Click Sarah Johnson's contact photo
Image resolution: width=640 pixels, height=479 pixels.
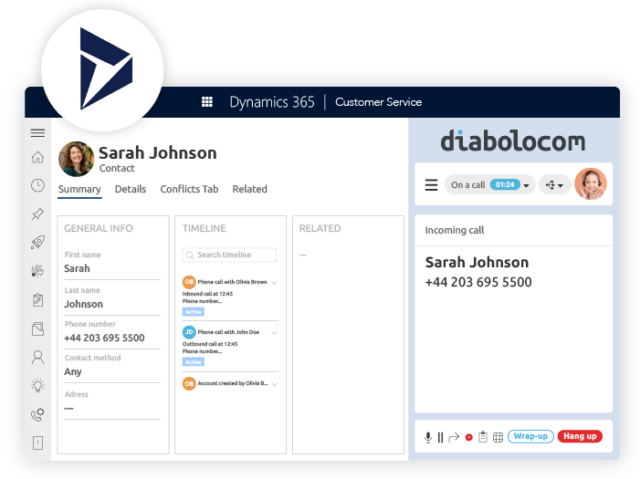[76, 159]
